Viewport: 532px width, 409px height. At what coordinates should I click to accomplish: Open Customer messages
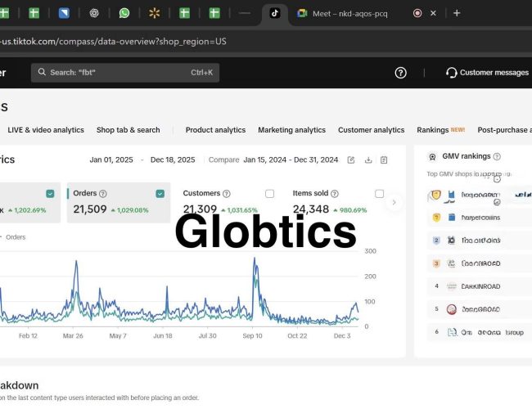(x=487, y=73)
